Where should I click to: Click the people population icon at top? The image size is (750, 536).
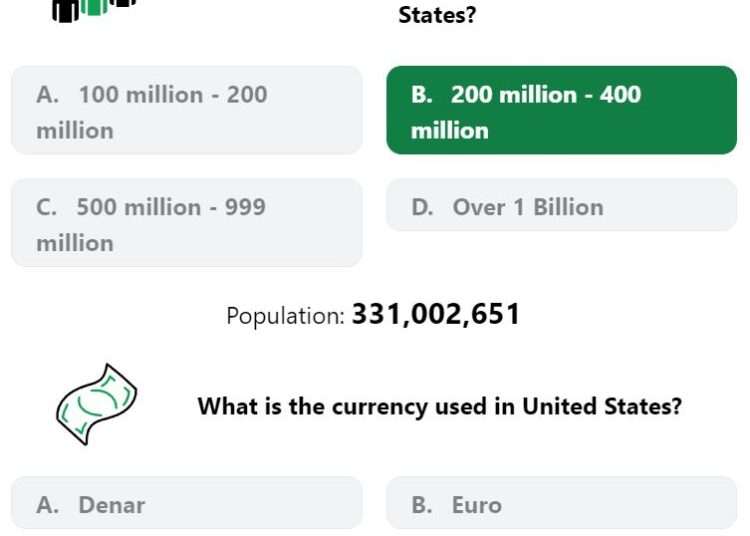[94, 11]
